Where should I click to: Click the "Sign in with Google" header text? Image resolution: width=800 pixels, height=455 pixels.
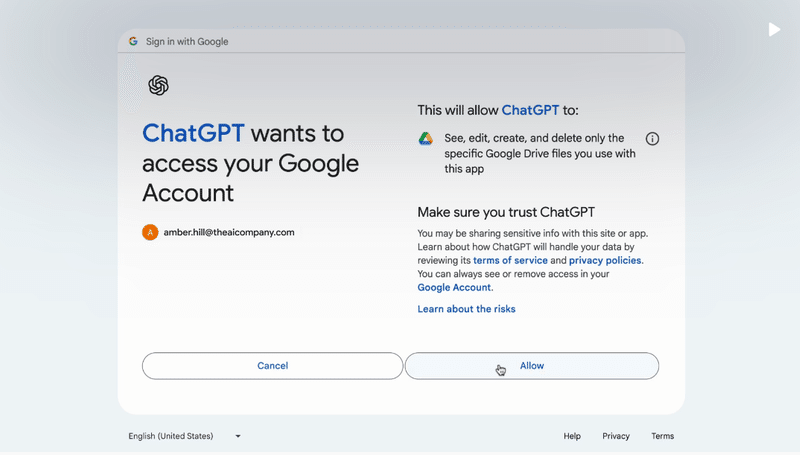[x=187, y=42]
